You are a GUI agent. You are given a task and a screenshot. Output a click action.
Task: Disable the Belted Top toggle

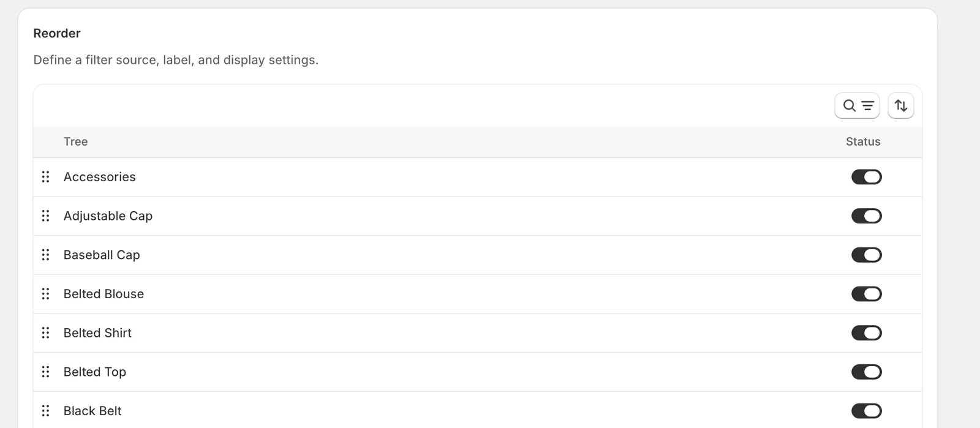click(866, 372)
